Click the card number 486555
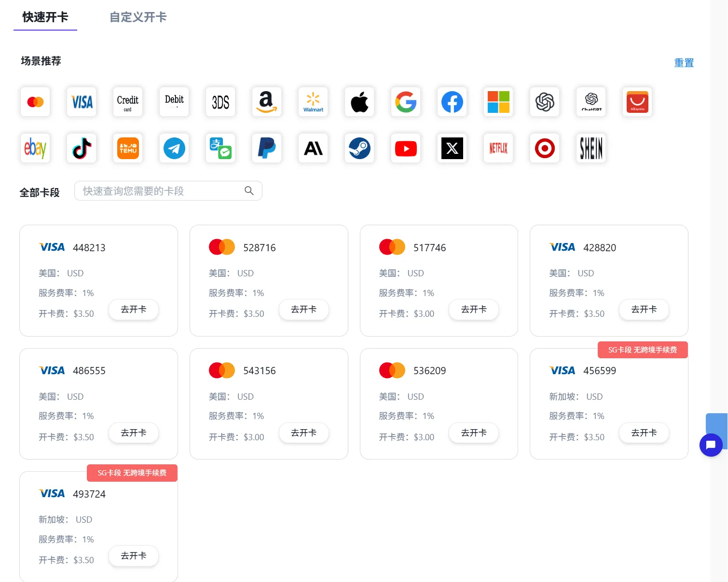The width and height of the screenshot is (728, 582). (89, 371)
